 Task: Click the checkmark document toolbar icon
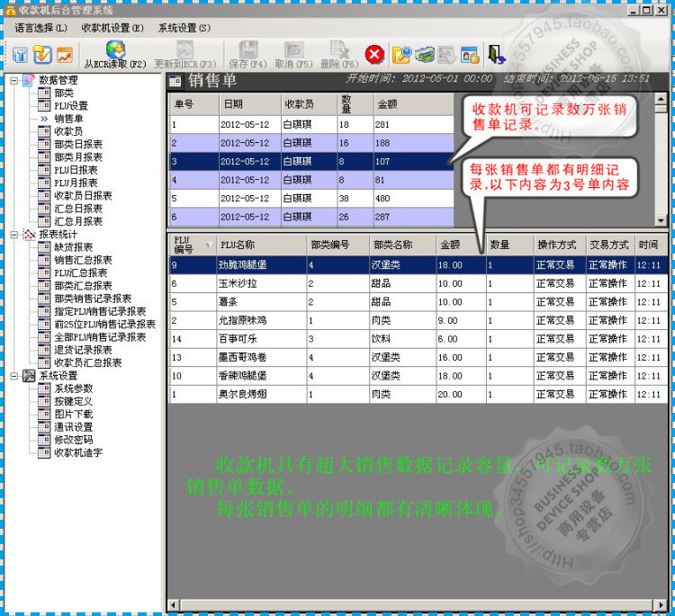pyautogui.click(x=42, y=55)
